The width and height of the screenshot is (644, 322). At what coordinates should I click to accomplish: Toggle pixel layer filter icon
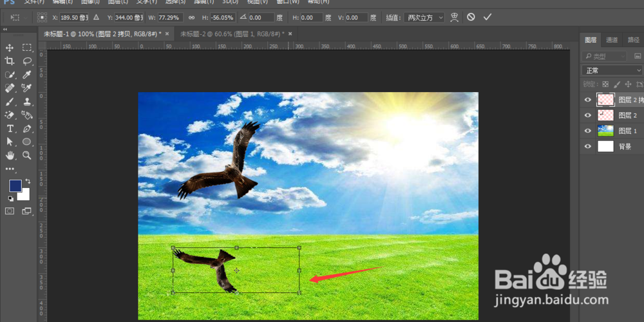(638, 56)
